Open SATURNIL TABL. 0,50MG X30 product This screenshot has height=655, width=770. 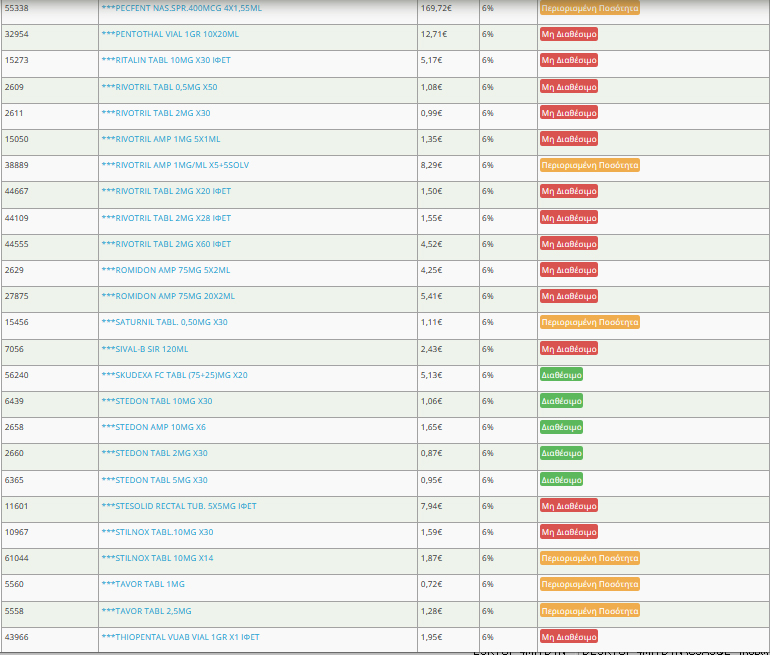point(164,322)
